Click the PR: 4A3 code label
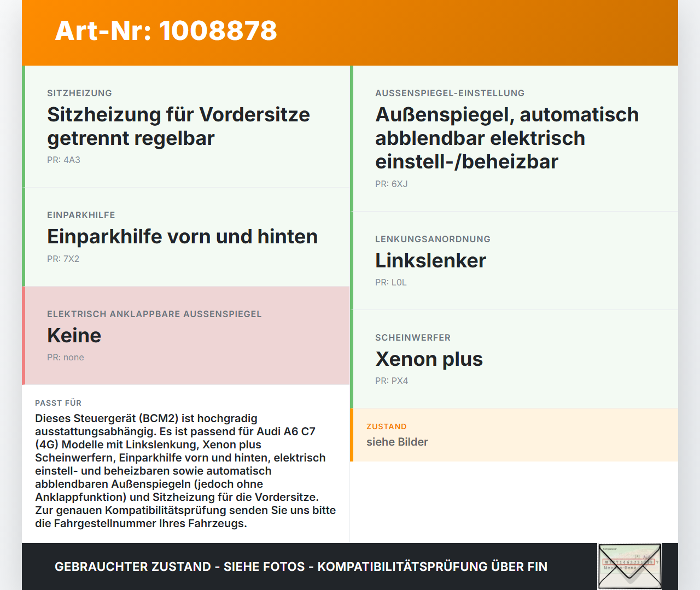 (63, 160)
